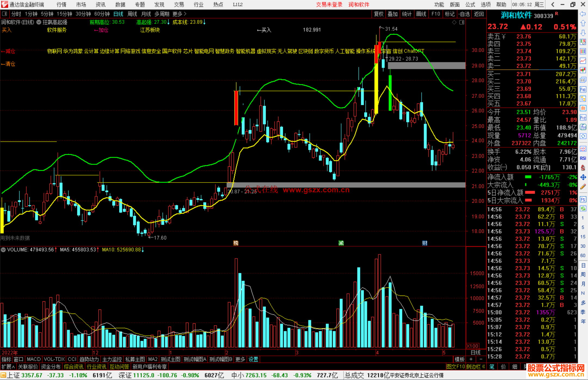Screen dimensions: 588x380
Task: Click the RSI indicator icon in sidebar
Action: (583, 158)
